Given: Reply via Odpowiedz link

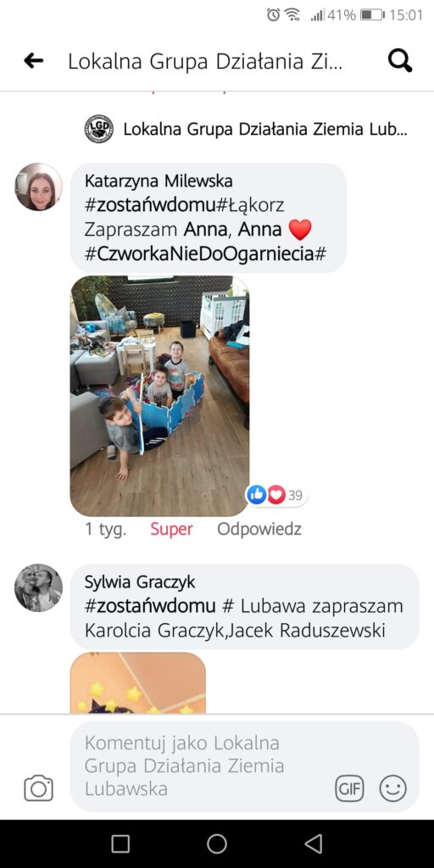Looking at the screenshot, I should tap(259, 529).
